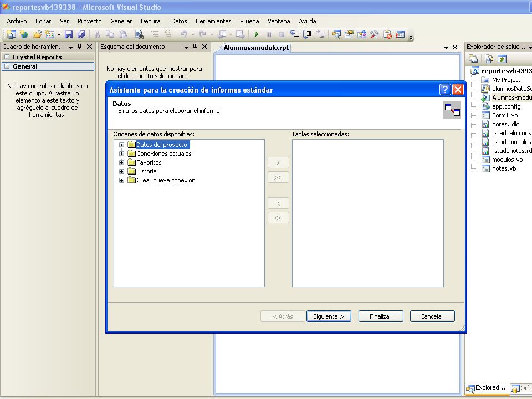This screenshot has width=532, height=399.
Task: Click the Save floppy disk icon
Action: [69, 34]
